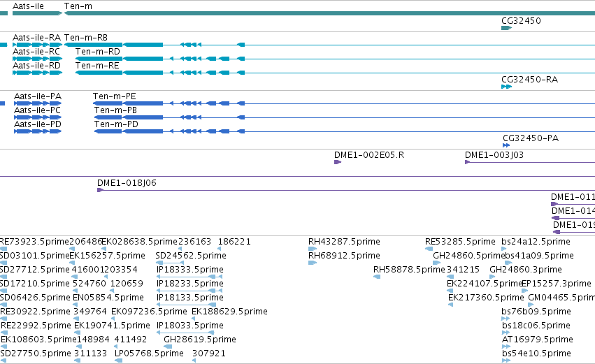
Task: Select the IP18333.5prime EST feature
Action: pyautogui.click(x=189, y=277)
